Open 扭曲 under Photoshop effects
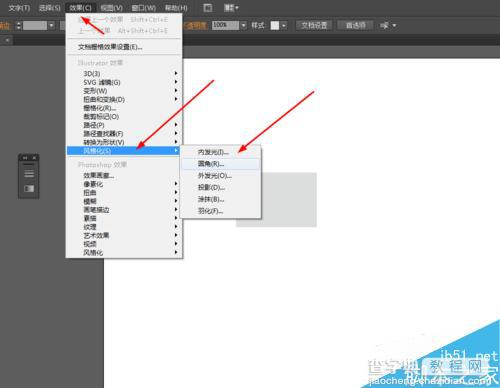Screen dimensions: 500x388 coord(124,193)
